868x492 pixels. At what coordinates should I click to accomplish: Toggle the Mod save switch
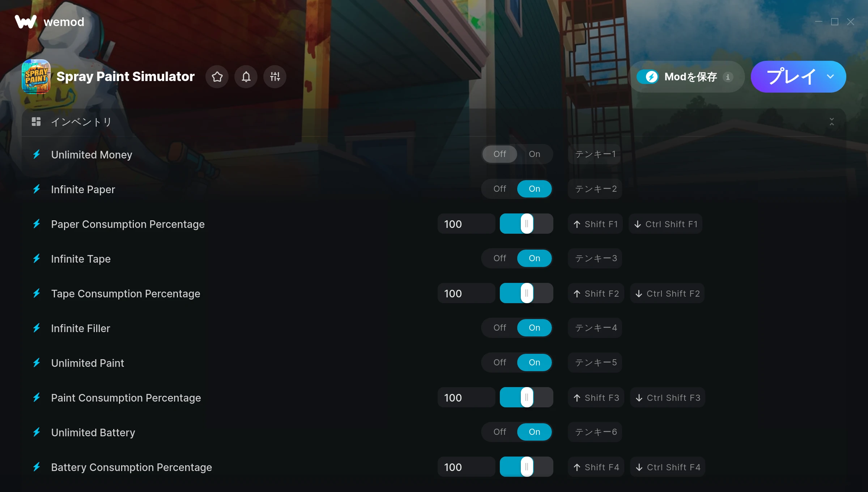point(648,77)
